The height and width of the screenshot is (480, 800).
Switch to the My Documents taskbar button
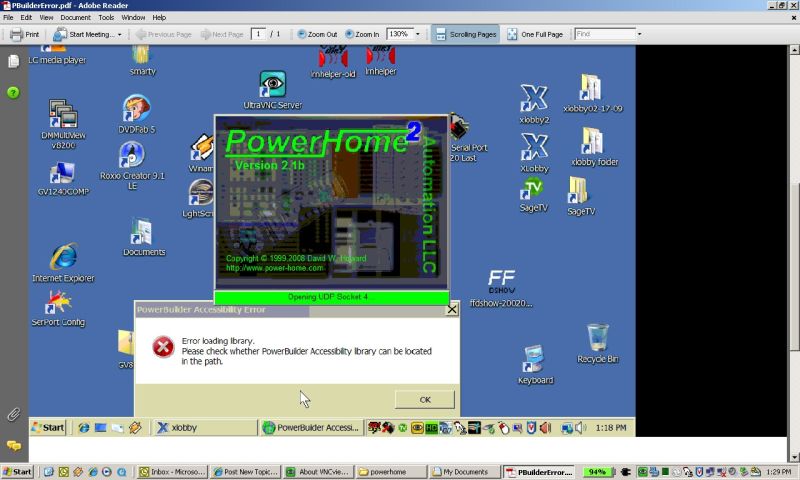coord(464,472)
